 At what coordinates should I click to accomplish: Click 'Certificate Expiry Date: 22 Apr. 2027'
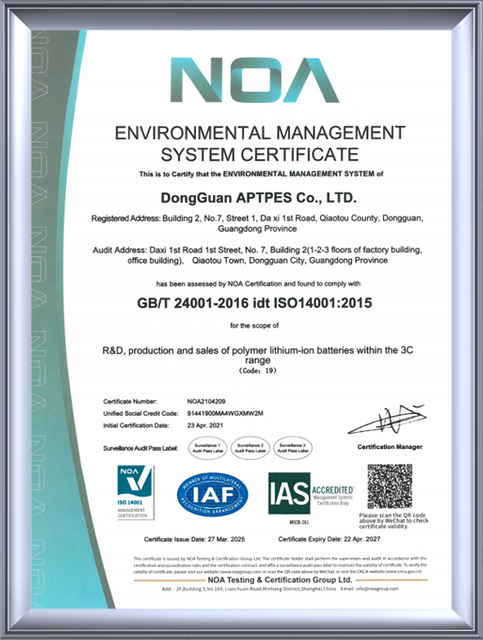point(329,539)
